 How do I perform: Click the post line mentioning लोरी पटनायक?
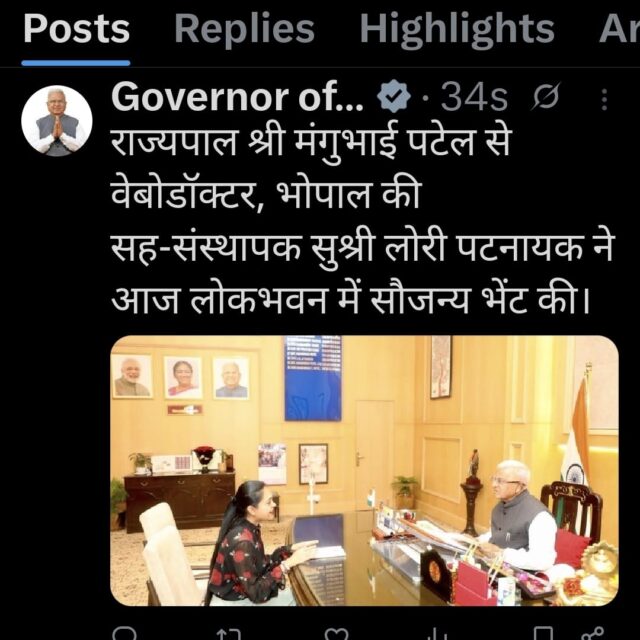(x=362, y=248)
